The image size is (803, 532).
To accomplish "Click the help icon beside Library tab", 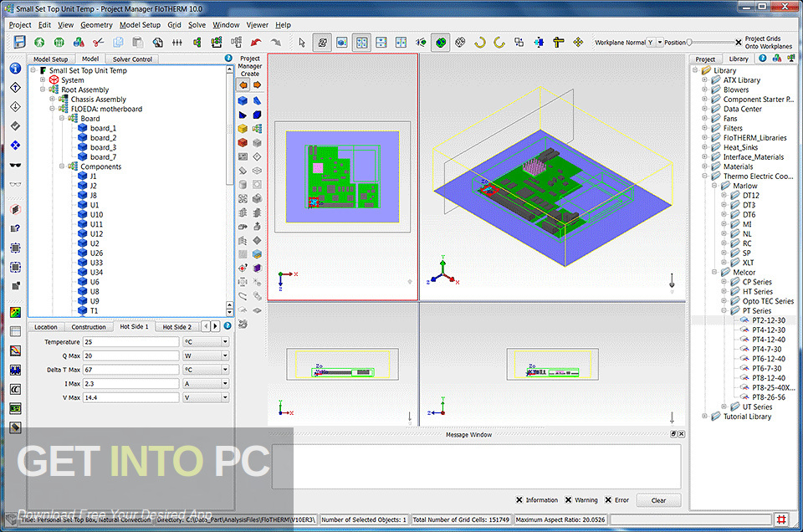I will tap(763, 59).
